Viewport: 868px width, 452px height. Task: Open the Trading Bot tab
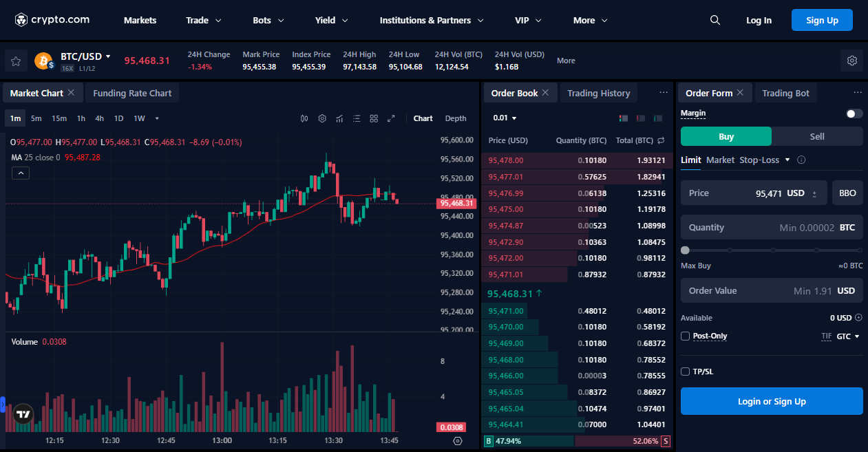786,92
